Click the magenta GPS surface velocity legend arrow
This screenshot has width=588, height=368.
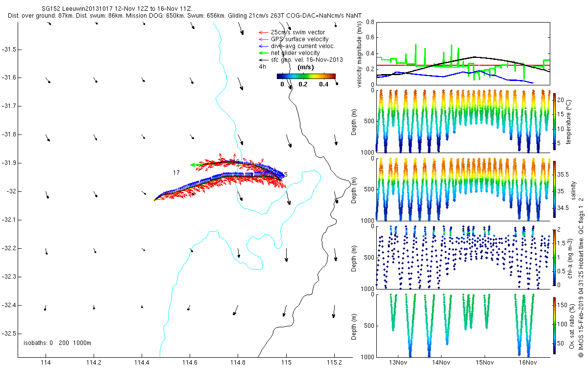tap(264, 39)
